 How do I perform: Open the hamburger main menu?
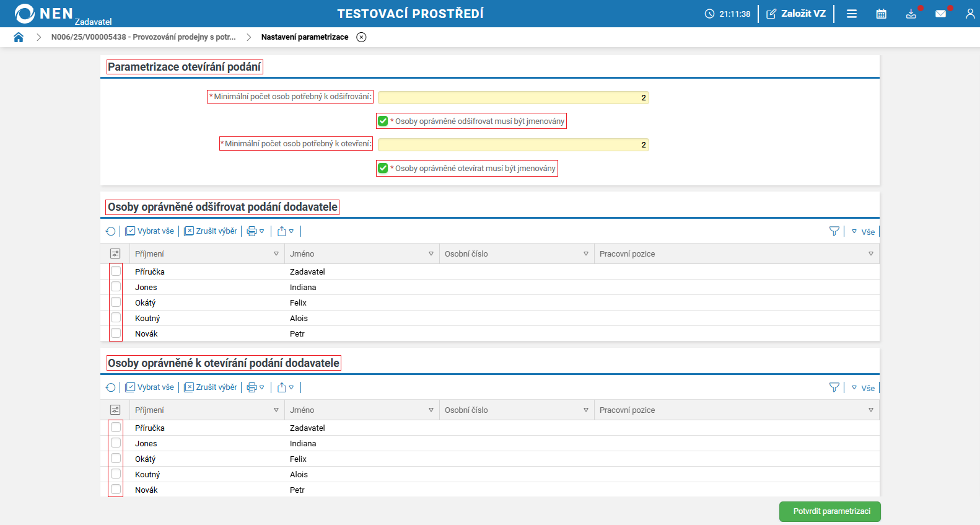point(852,14)
